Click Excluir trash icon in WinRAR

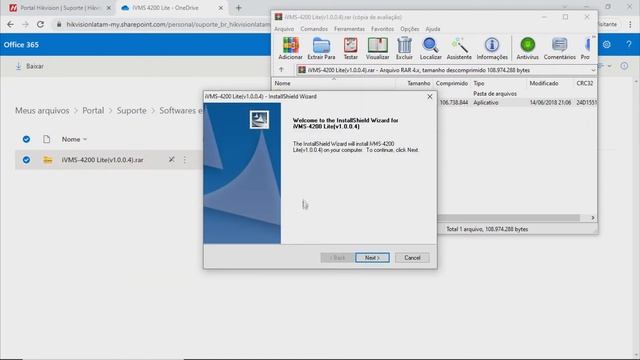(404, 49)
